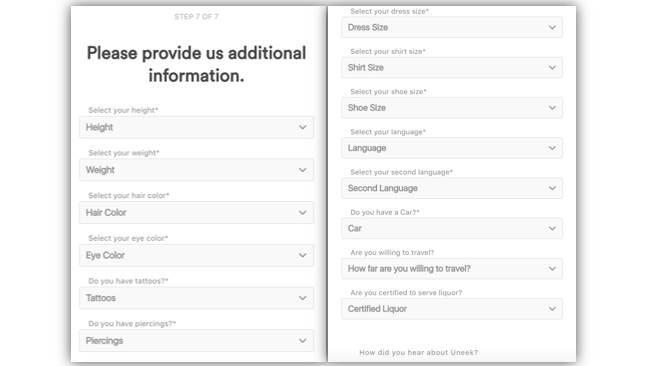Open the Dress Size dropdown

point(452,27)
